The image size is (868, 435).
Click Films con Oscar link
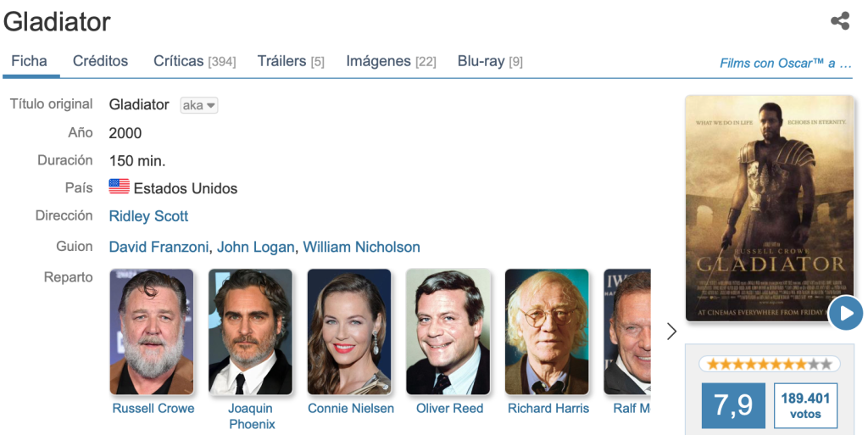pyautogui.click(x=785, y=63)
